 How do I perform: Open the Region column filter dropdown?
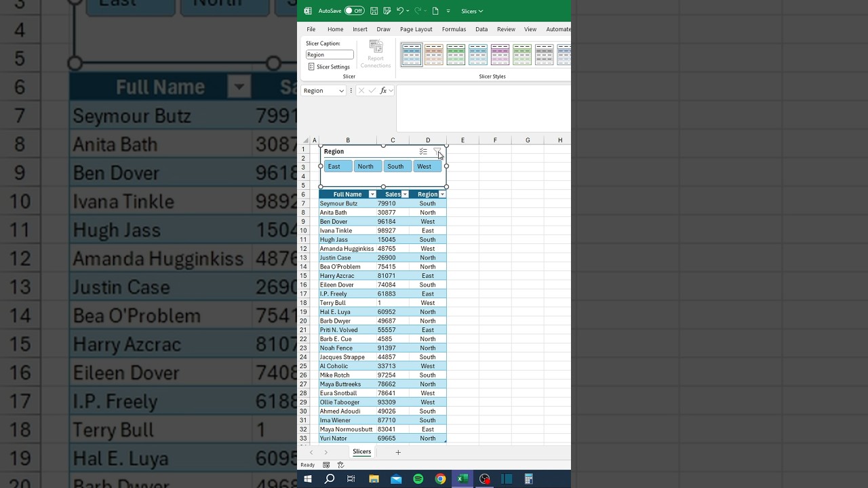(442, 195)
